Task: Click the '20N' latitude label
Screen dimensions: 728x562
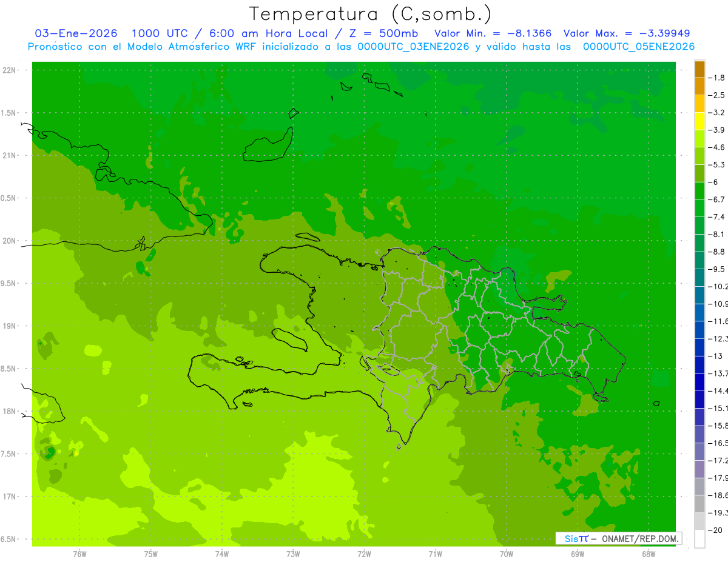Action: pos(10,241)
